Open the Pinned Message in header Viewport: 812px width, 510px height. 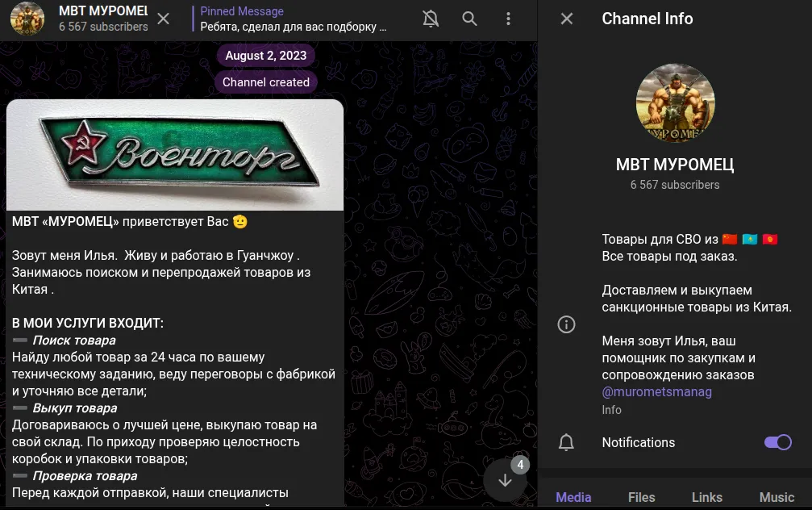coord(293,19)
